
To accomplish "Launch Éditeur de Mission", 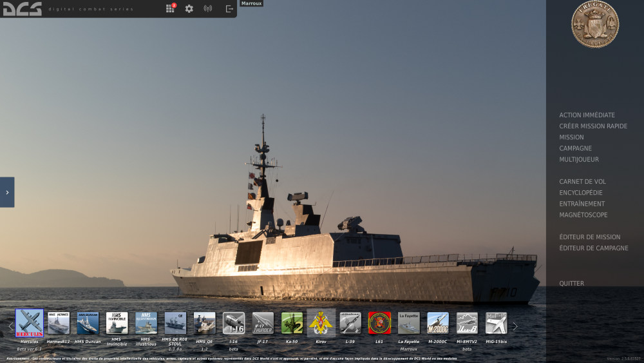I will [589, 237].
